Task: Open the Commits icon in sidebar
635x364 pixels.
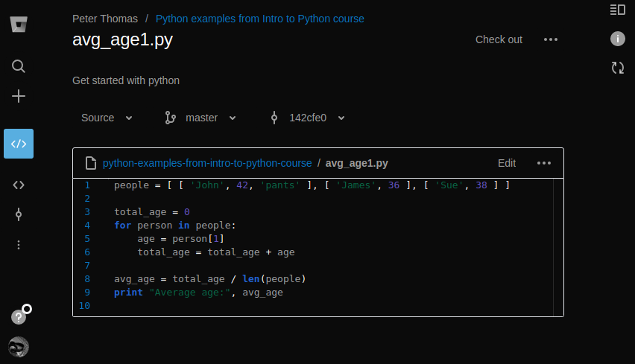Action: point(19,214)
